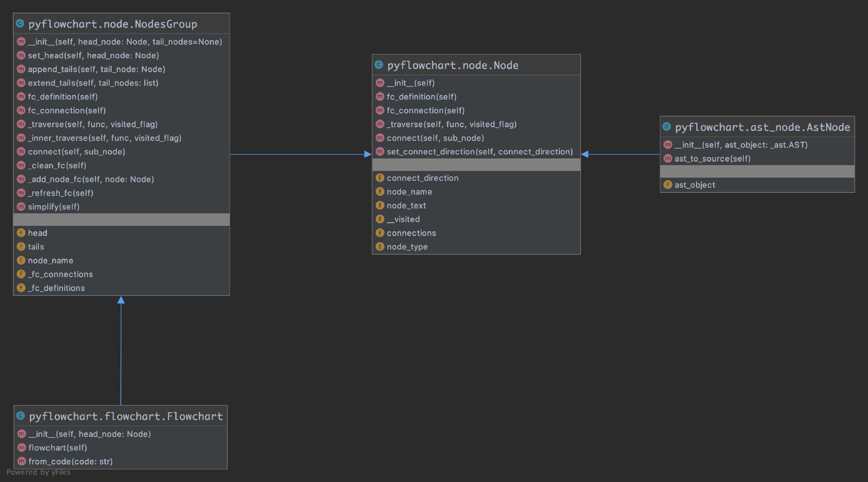Screen dimensions: 868x482
Task: Click the Powered by yFiles label
Action: click(x=38, y=472)
